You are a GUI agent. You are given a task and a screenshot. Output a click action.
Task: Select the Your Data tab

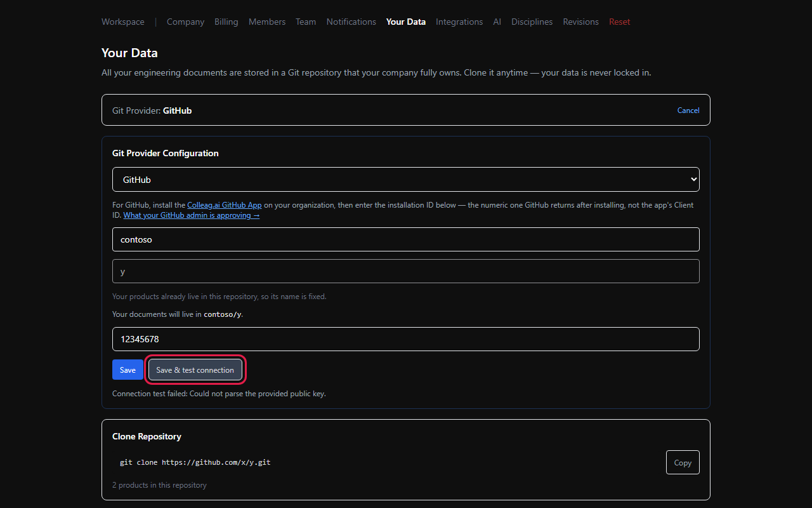click(x=406, y=22)
